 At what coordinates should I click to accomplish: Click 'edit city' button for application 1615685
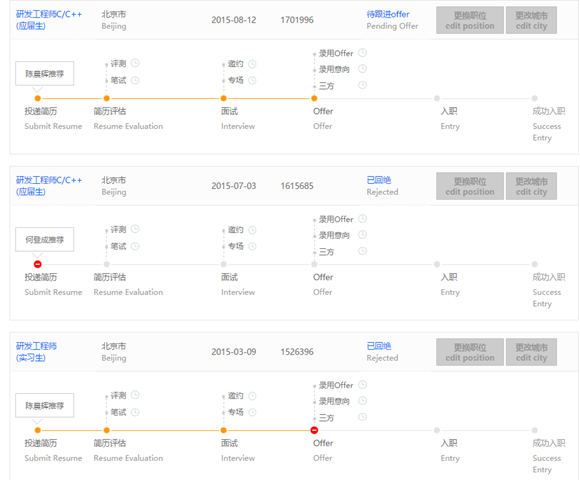coord(531,186)
